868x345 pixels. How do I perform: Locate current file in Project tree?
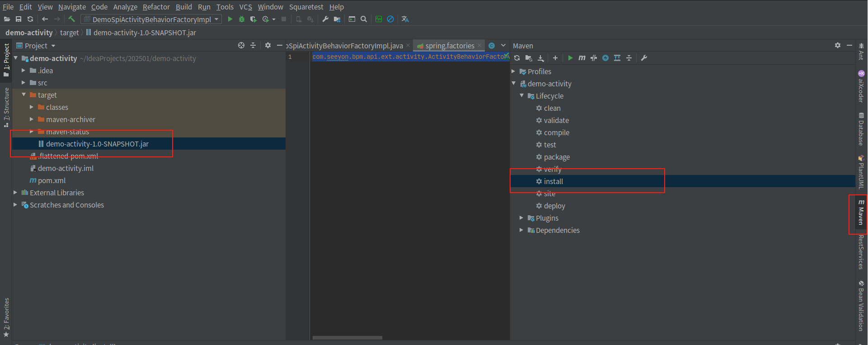(241, 46)
